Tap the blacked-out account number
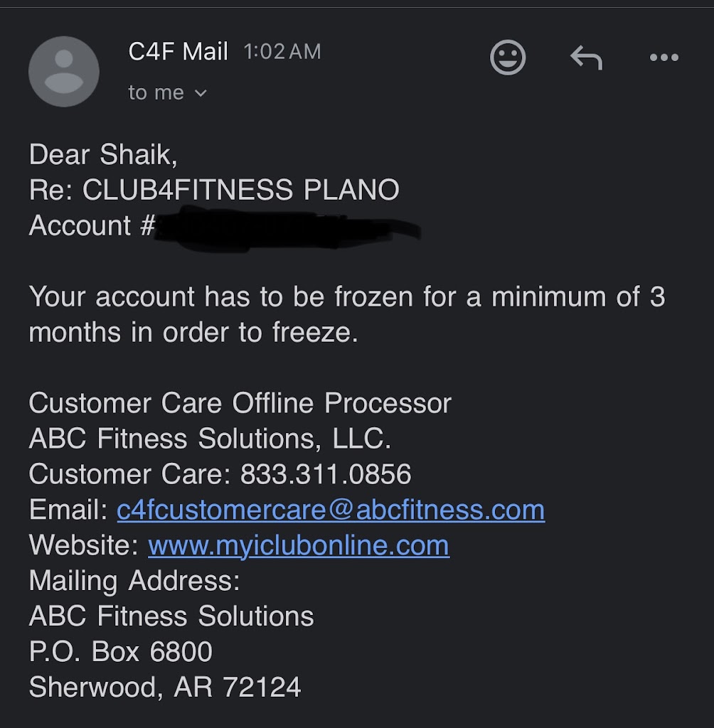The image size is (714, 728). point(284,227)
